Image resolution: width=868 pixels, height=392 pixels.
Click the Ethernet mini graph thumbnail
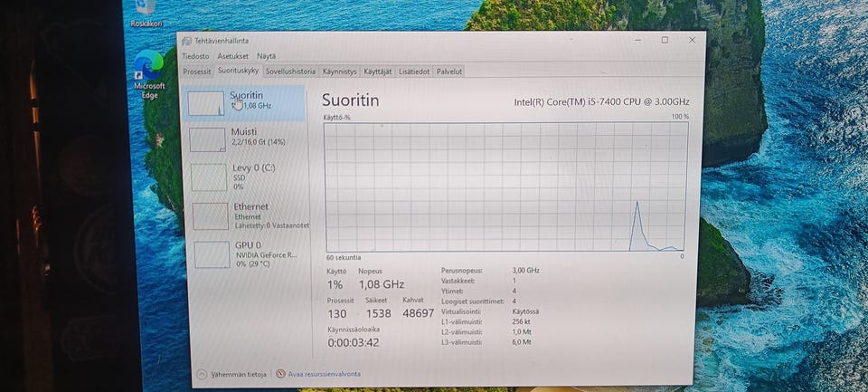[211, 216]
